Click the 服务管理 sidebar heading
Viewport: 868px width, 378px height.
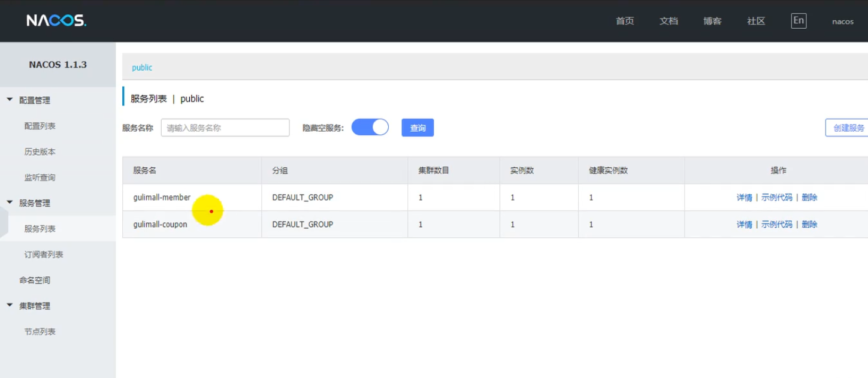pyautogui.click(x=35, y=204)
